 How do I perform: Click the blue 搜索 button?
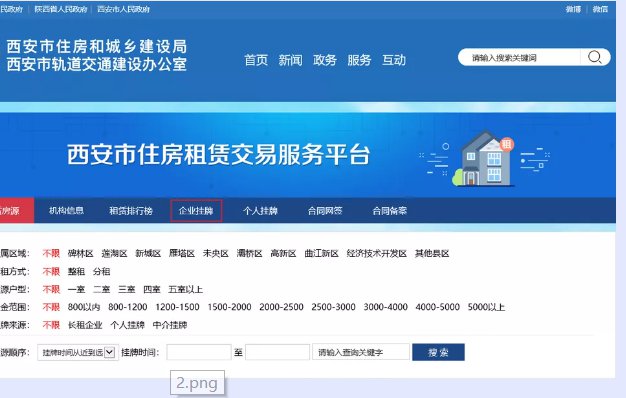coord(438,352)
